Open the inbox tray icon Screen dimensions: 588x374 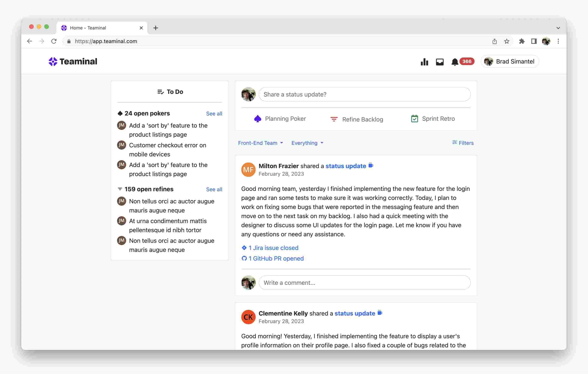click(439, 62)
